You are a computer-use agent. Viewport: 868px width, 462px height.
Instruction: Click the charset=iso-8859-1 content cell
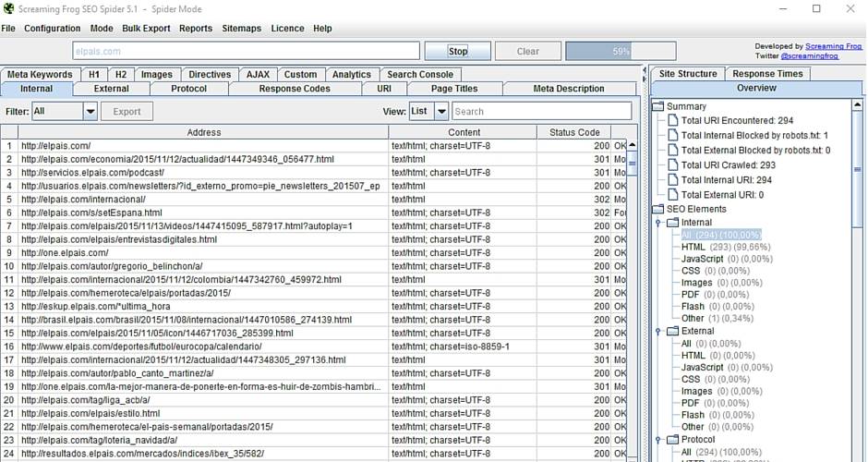tap(463, 346)
